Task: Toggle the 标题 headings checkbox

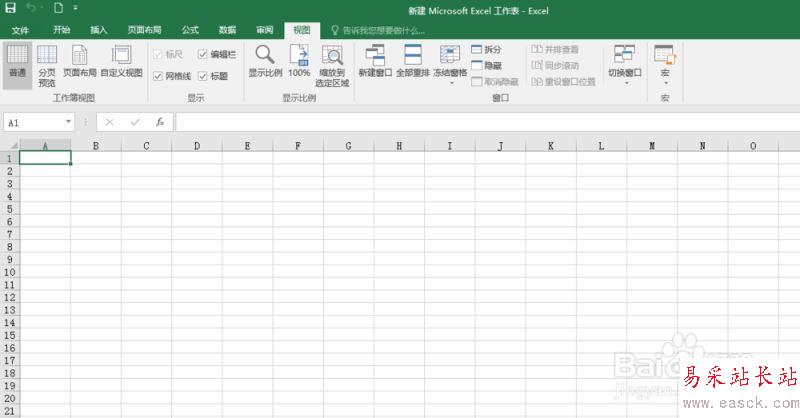Action: [x=203, y=76]
